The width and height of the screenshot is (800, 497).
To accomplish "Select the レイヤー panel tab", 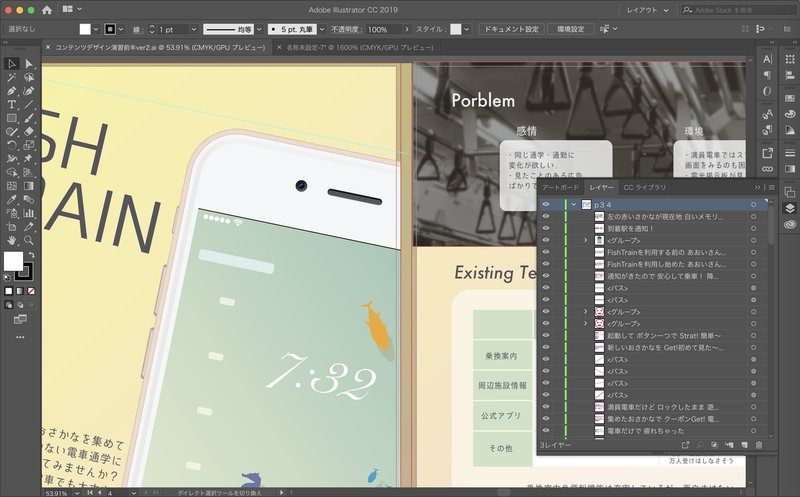I will [602, 187].
